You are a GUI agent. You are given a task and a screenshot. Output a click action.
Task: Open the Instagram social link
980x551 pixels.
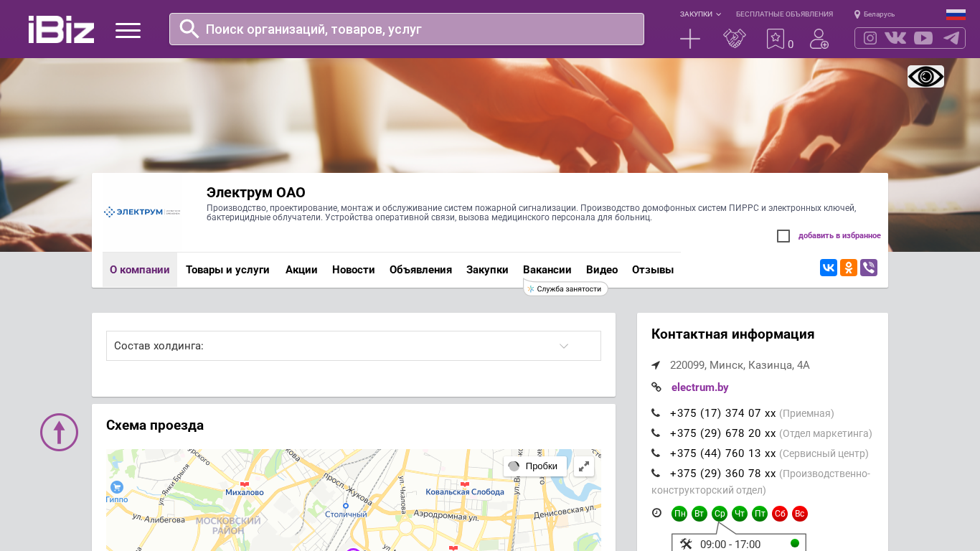[x=870, y=38]
